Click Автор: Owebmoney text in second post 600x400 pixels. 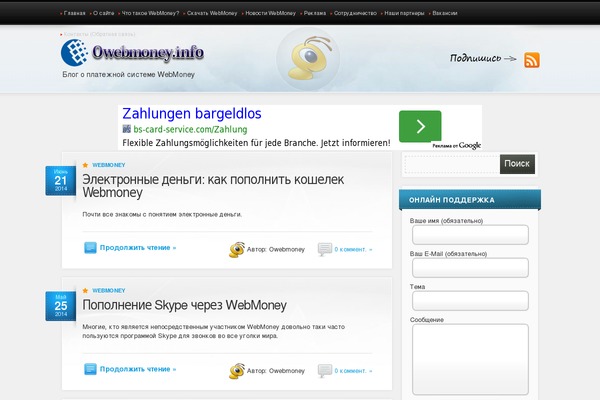276,371
